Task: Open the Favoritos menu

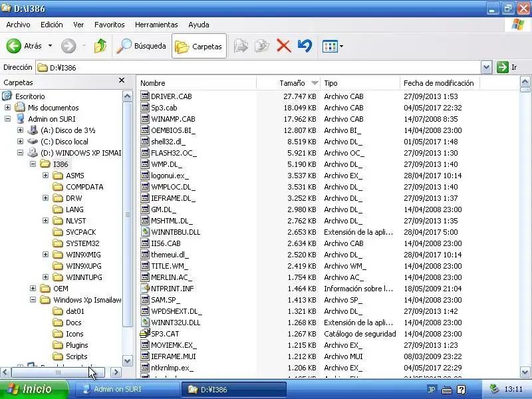Action: coord(109,25)
